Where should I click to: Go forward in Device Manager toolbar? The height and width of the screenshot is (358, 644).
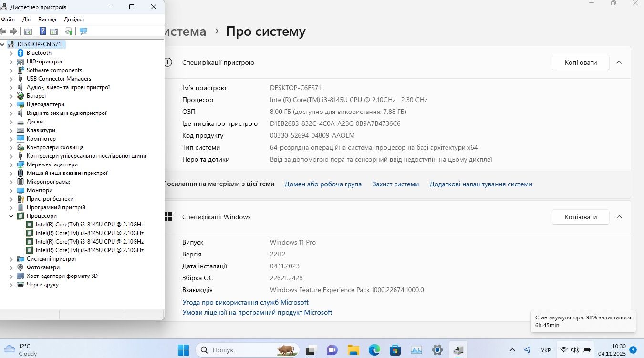tap(13, 31)
